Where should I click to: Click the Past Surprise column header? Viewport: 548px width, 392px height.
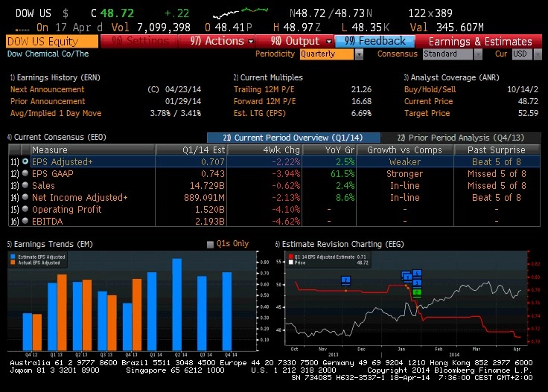pyautogui.click(x=497, y=150)
